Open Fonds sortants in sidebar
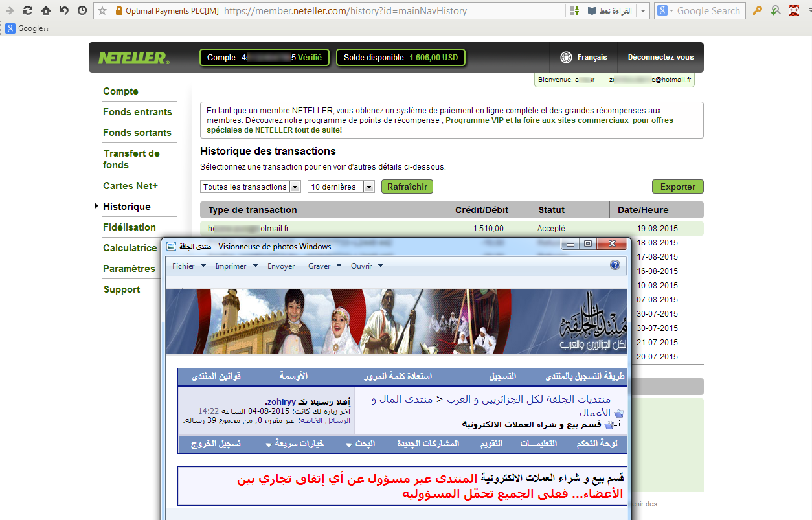Screen dimensions: 812x520 137,133
